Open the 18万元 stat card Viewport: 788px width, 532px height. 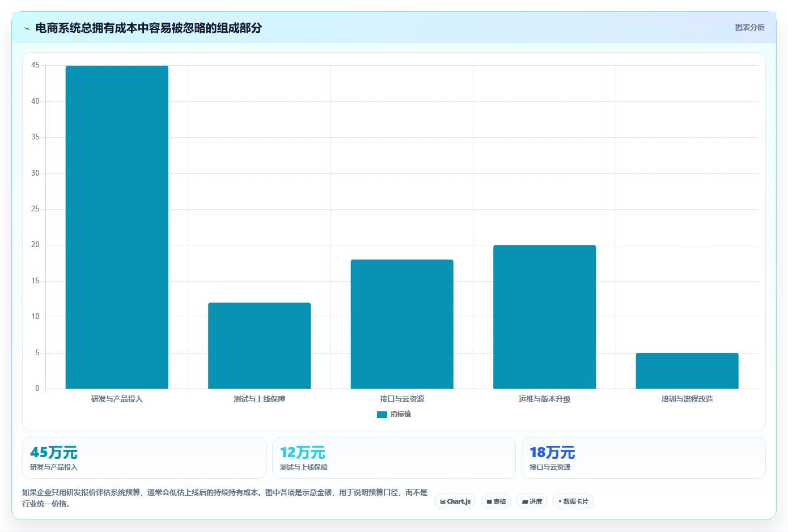coord(643,458)
